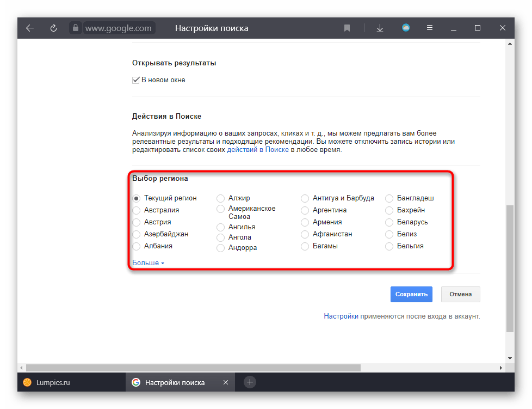The width and height of the screenshot is (532, 409).
Task: Click the horizontal scrollbar right arrow
Action: click(501, 368)
